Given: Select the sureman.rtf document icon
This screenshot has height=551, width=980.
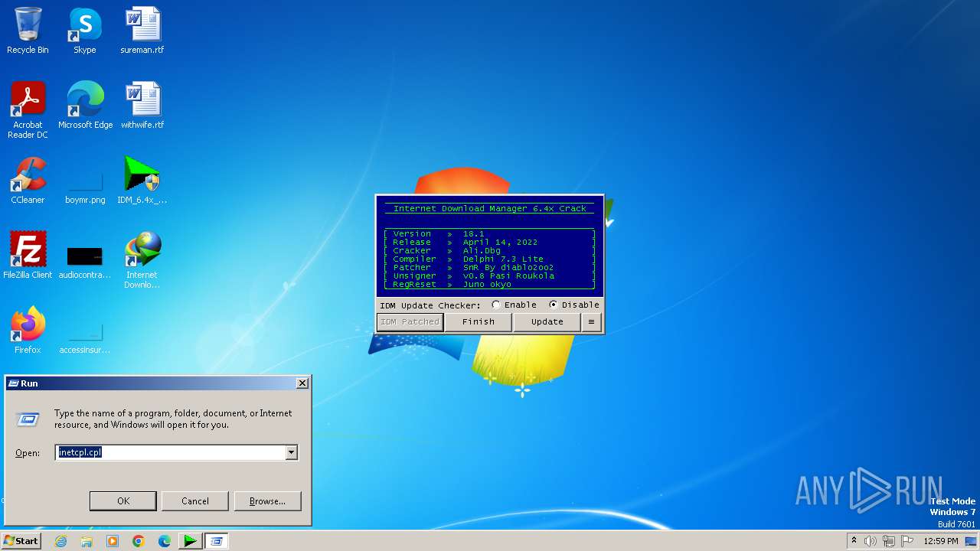Looking at the screenshot, I should [142, 31].
